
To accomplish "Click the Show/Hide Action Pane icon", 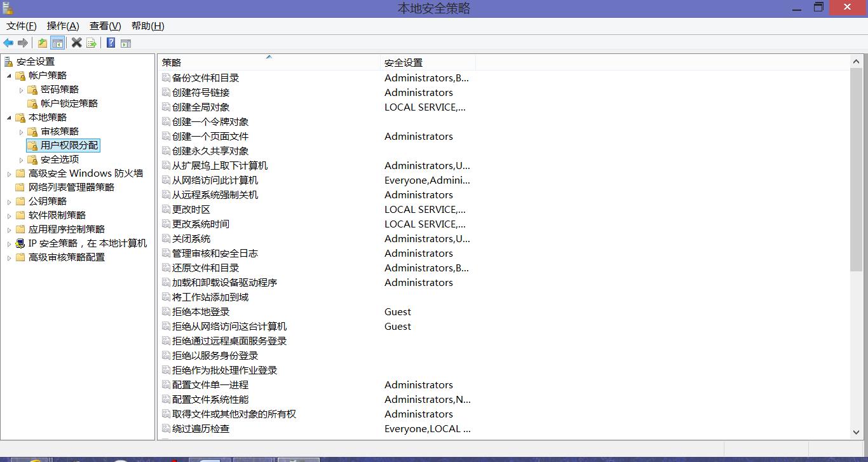I will tap(126, 43).
